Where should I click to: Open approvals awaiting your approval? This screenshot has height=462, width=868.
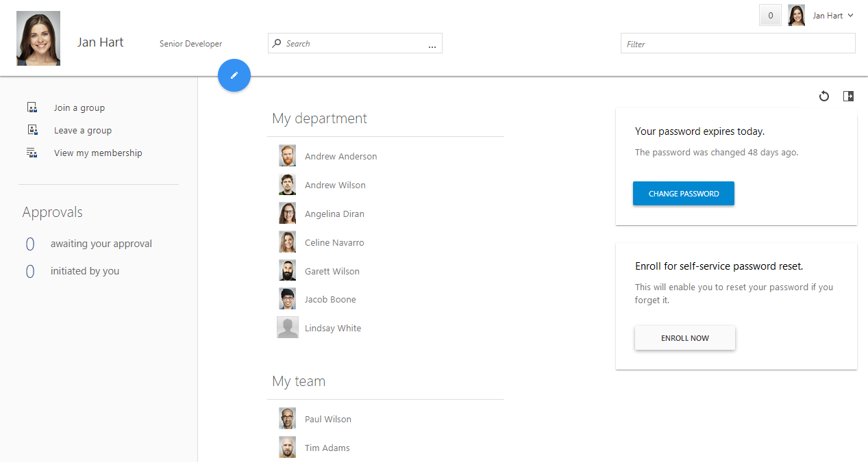(x=101, y=244)
